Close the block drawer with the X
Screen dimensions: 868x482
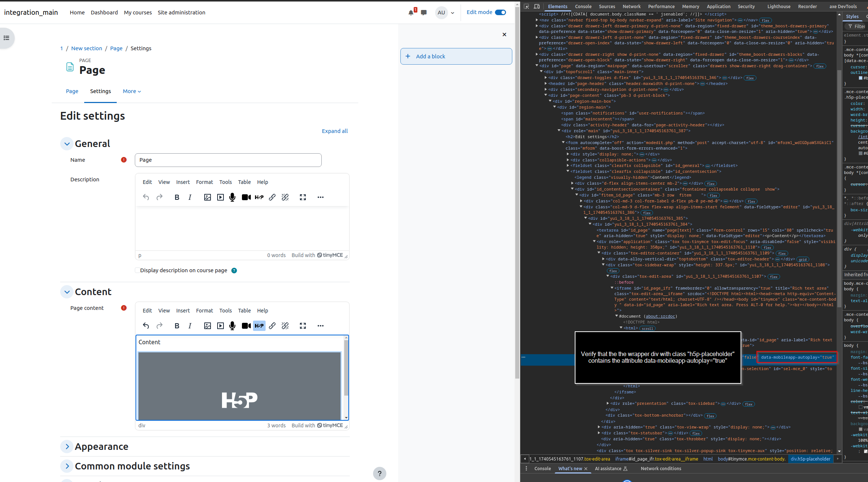[504, 35]
